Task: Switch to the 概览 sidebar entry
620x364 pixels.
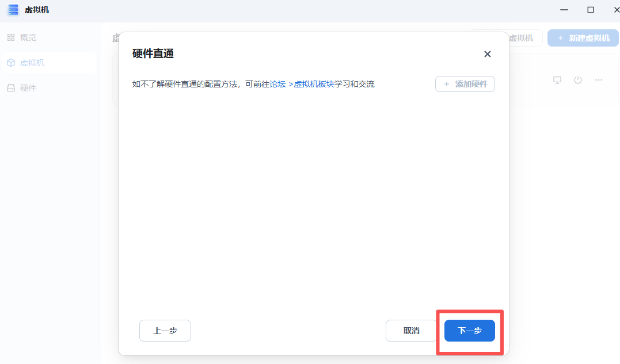Action: pyautogui.click(x=26, y=37)
